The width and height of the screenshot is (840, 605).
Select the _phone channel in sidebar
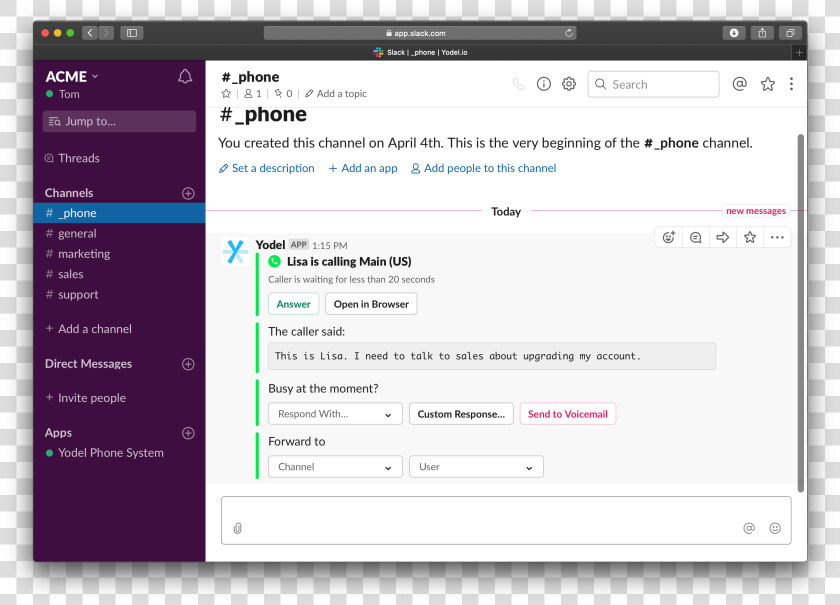coord(119,213)
